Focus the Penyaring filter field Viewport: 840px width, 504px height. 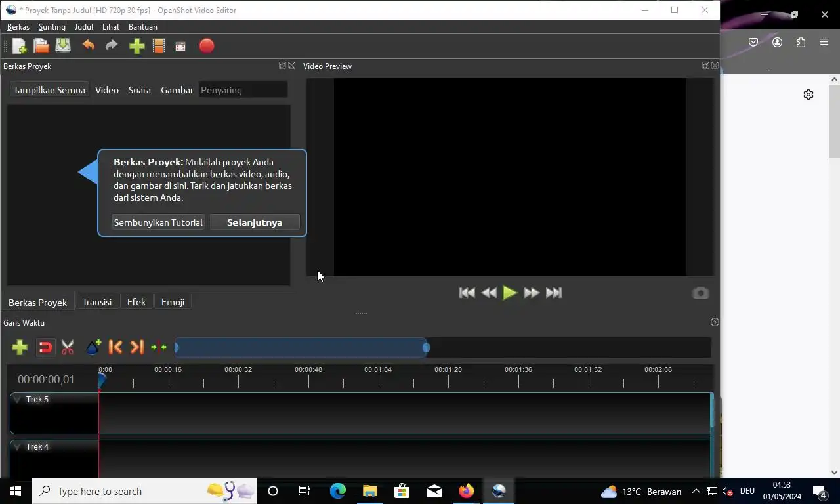pos(243,90)
